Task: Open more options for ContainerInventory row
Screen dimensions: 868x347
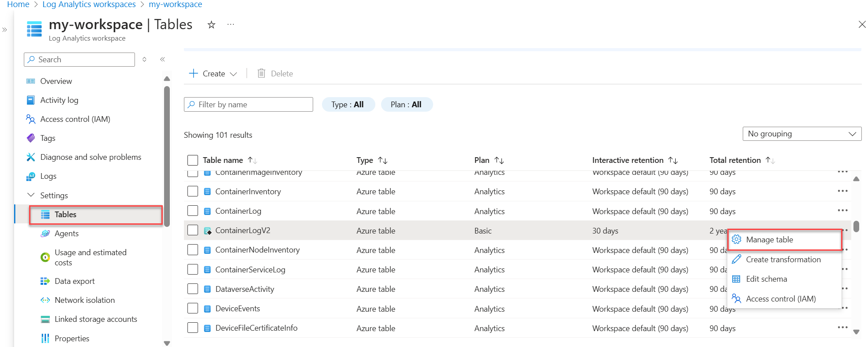Action: (x=842, y=191)
